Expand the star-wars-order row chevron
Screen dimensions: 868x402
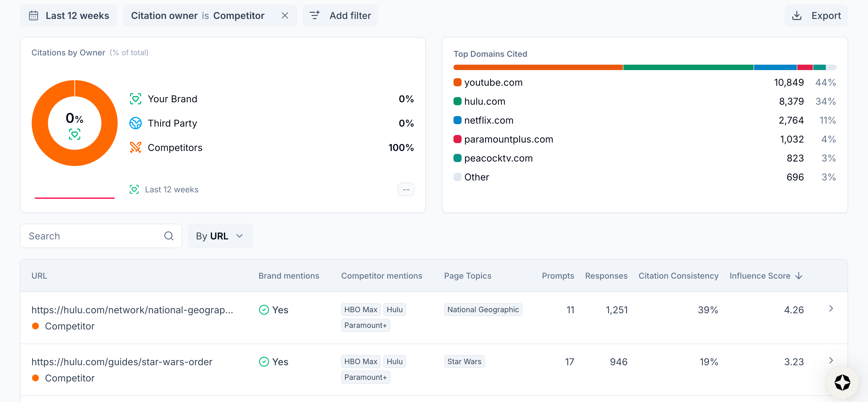(x=831, y=361)
